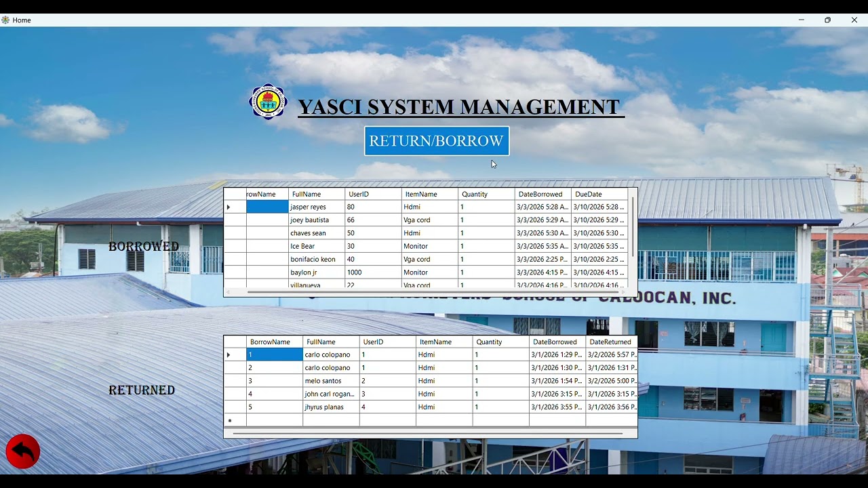Click the highlighted BorrowName cell 1

tap(275, 354)
